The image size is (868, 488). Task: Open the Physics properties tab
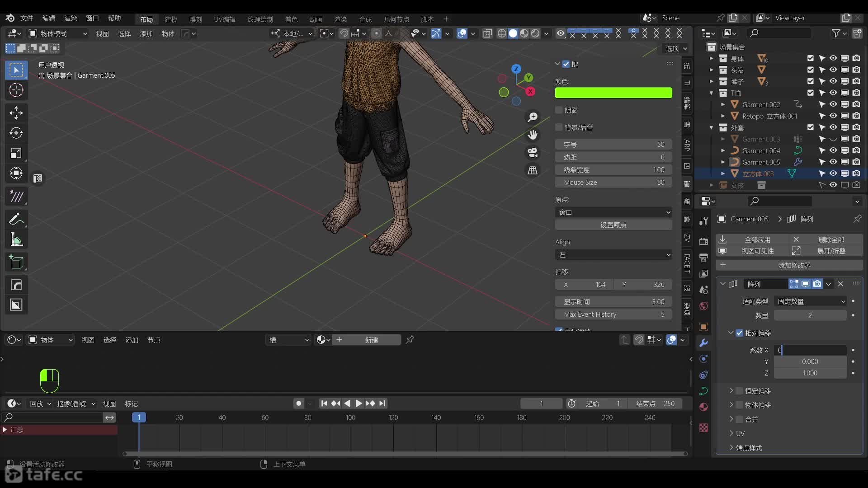click(703, 359)
